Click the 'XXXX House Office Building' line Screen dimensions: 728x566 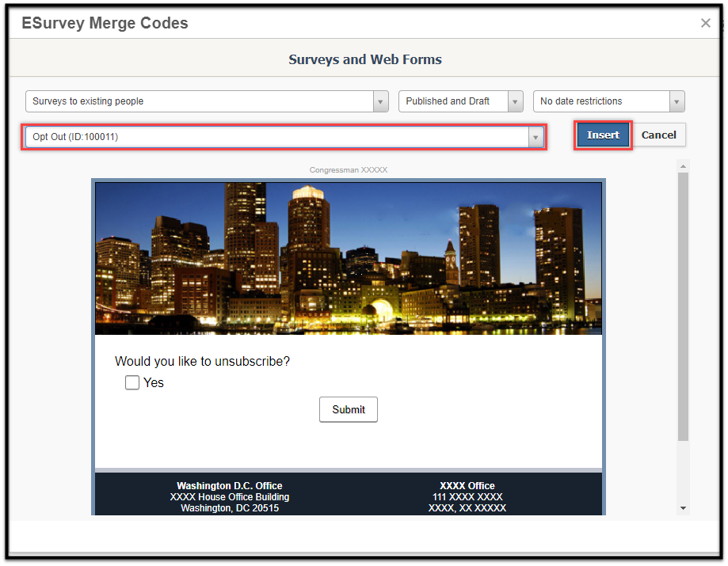click(230, 497)
